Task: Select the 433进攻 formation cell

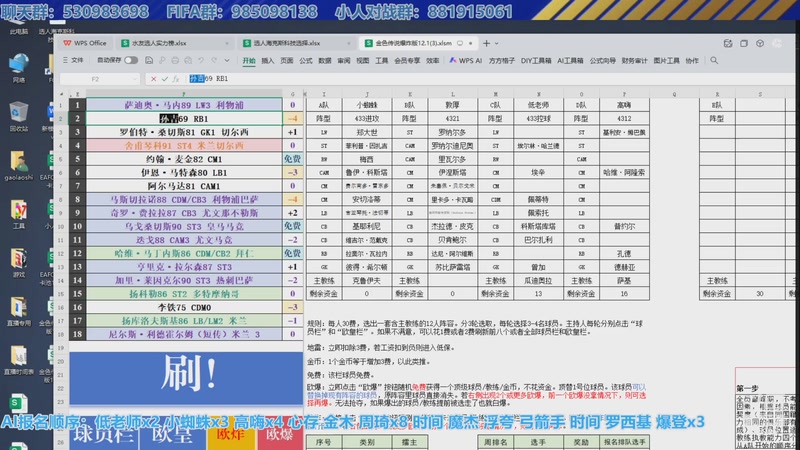Action: pyautogui.click(x=366, y=118)
